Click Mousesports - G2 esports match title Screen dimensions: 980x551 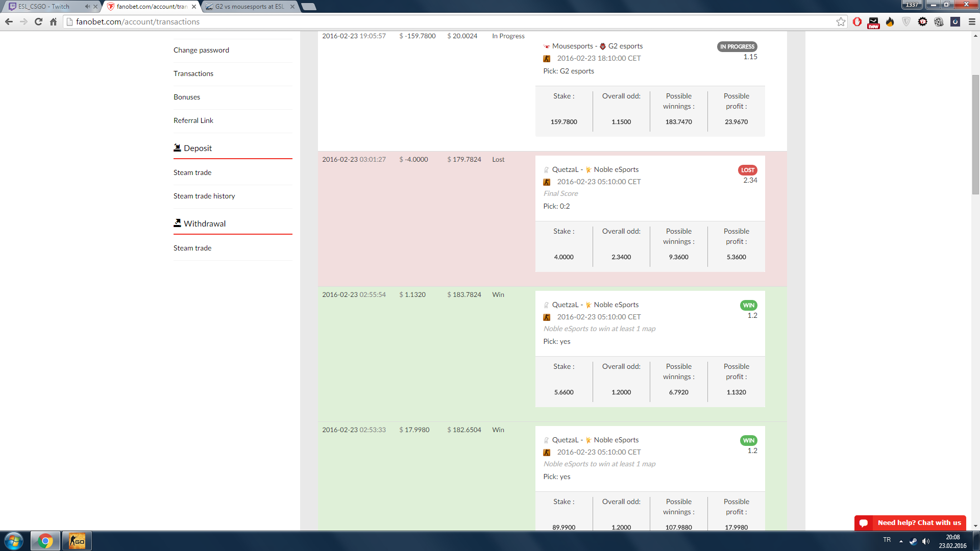(593, 46)
